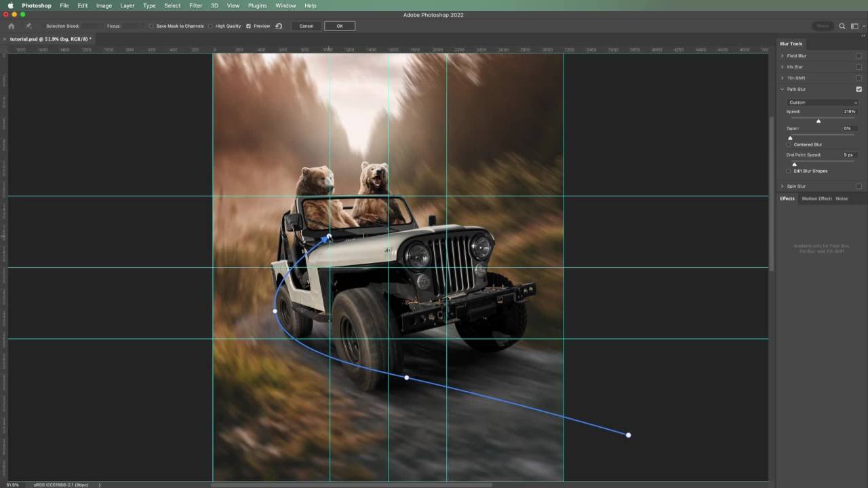Disable the Preview checkbox
The image size is (868, 488).
pyautogui.click(x=248, y=26)
